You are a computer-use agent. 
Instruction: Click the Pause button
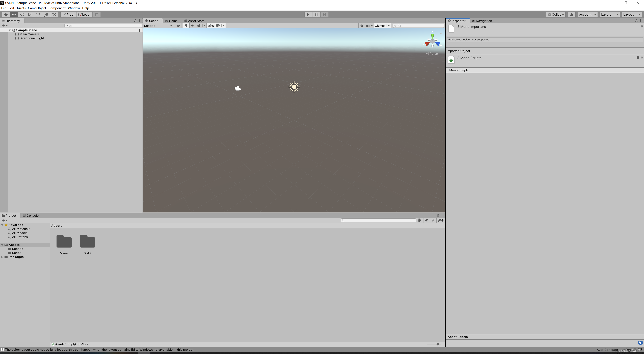pos(316,14)
